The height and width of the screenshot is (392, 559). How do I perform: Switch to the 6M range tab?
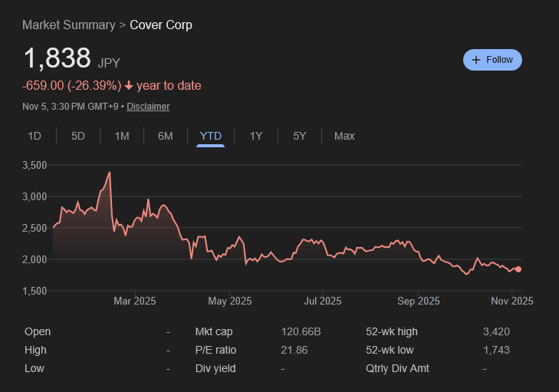pos(166,136)
